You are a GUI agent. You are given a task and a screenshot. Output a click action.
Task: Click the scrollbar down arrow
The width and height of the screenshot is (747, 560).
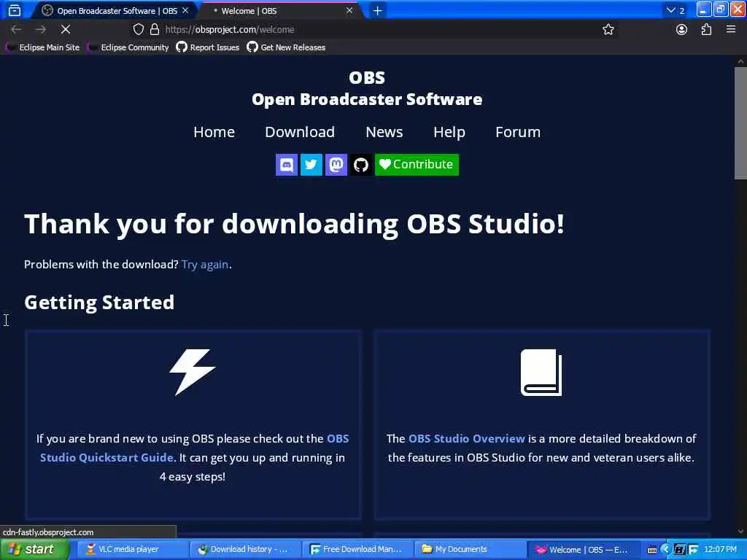(x=740, y=531)
